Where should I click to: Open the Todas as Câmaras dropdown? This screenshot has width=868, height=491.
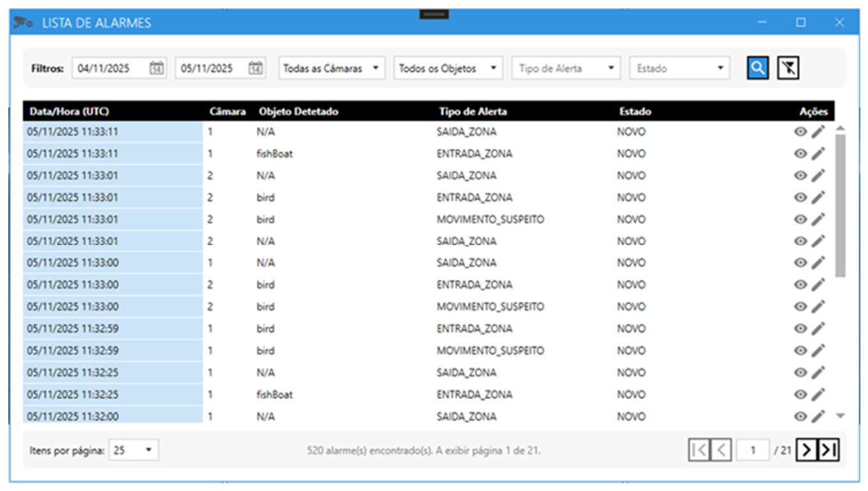tap(332, 68)
